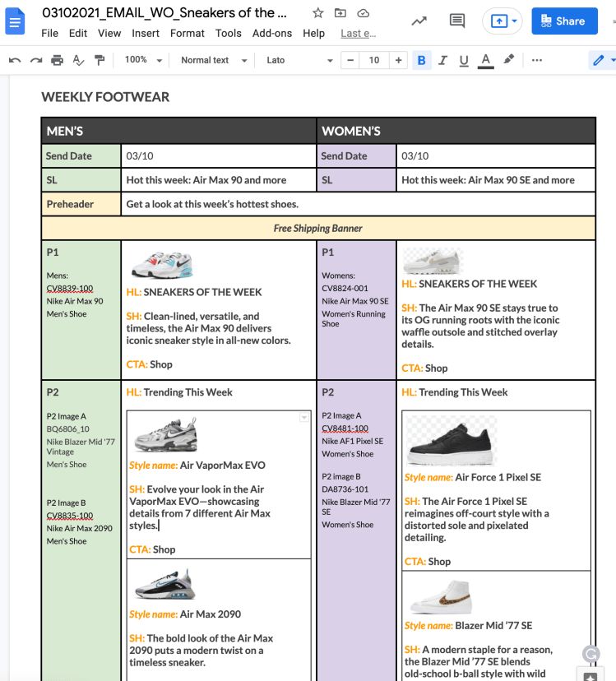
Task: Open the zoom 100% dropdown
Action: (141, 60)
